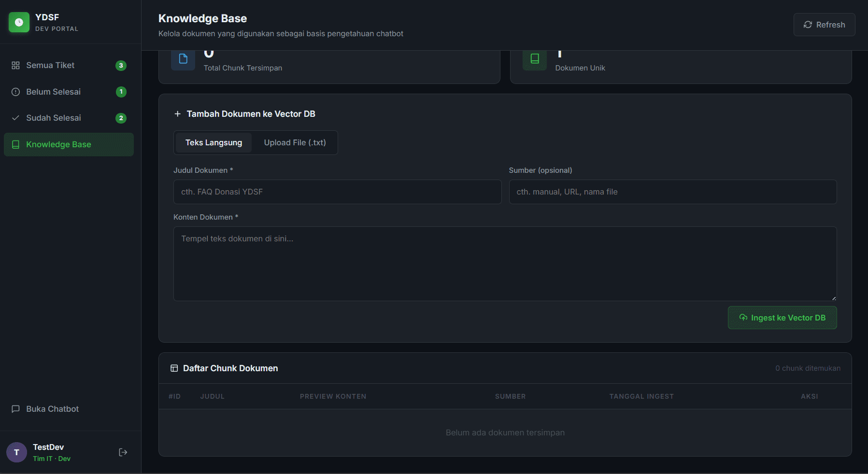Screen dimensions: 868x474
Task: Click the TestDev avatar circle
Action: pyautogui.click(x=16, y=452)
